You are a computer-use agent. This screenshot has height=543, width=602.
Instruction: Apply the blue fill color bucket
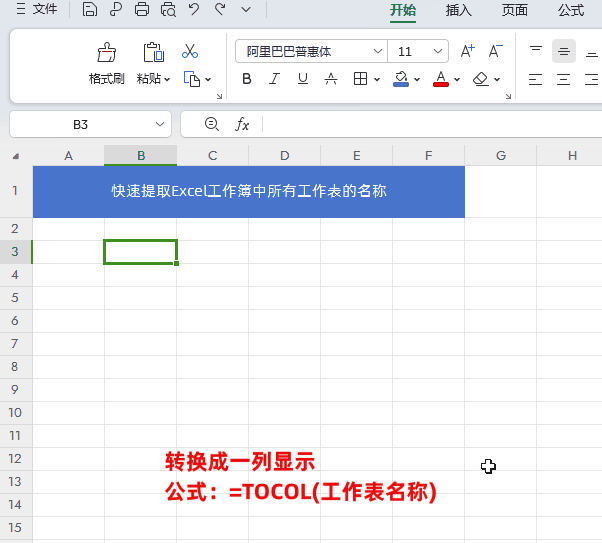click(401, 79)
